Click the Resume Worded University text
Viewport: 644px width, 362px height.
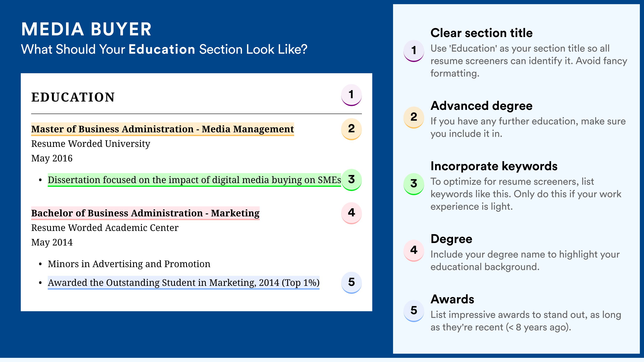(x=91, y=144)
